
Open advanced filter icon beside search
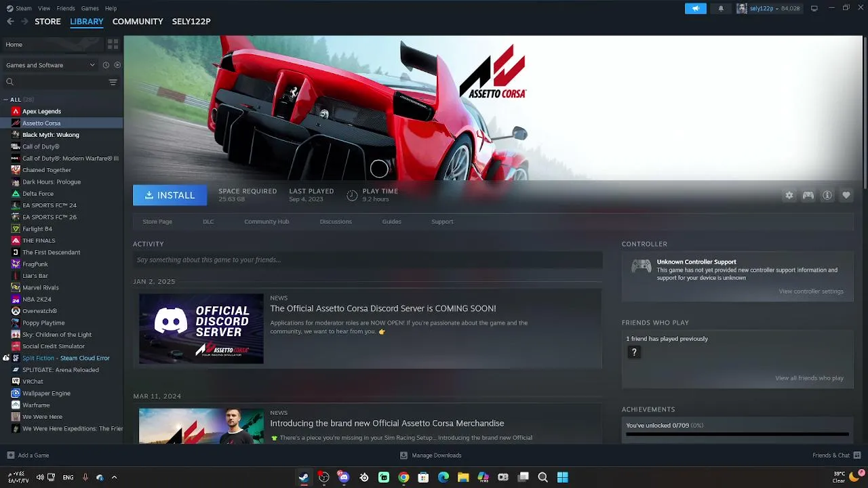tap(113, 82)
